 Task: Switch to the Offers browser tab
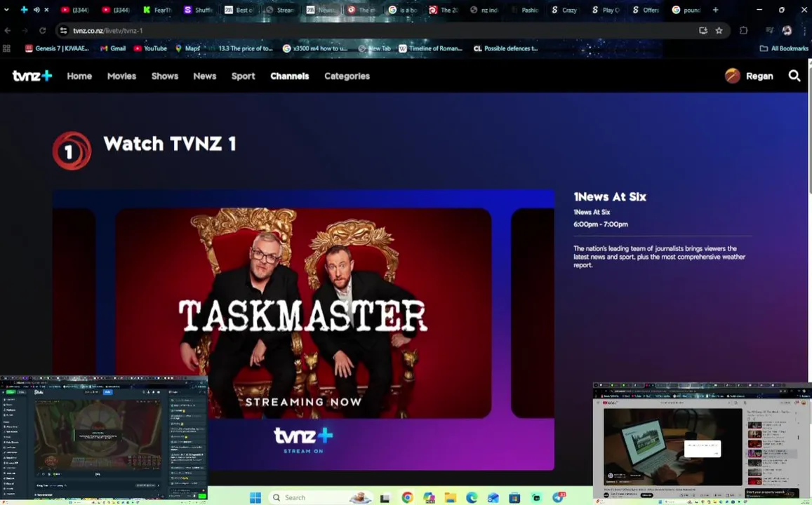pos(646,10)
